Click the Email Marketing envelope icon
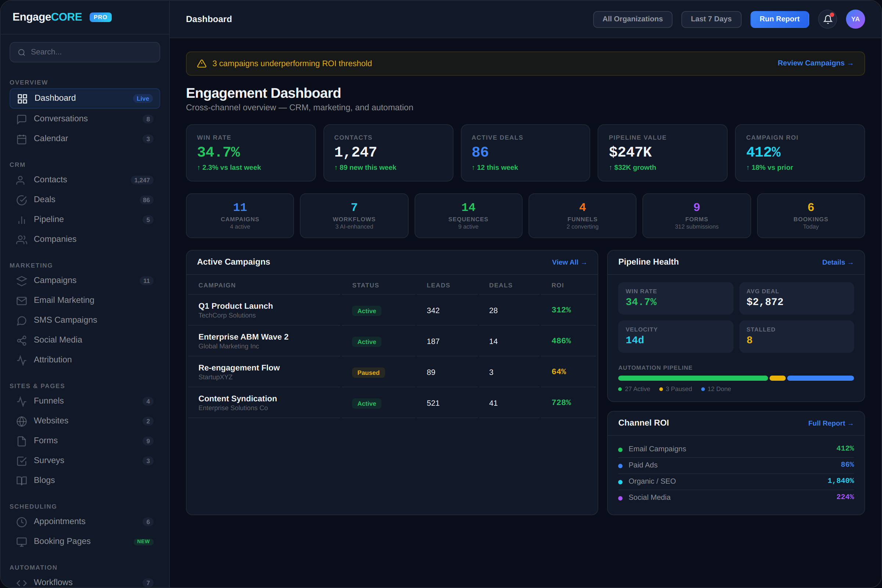Image resolution: width=882 pixels, height=588 pixels. pyautogui.click(x=22, y=301)
